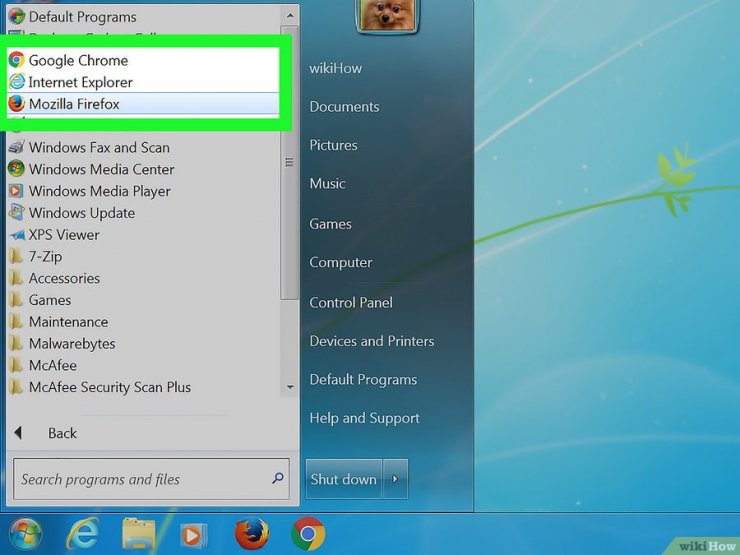
Task: Click the search magnifier icon
Action: click(278, 479)
